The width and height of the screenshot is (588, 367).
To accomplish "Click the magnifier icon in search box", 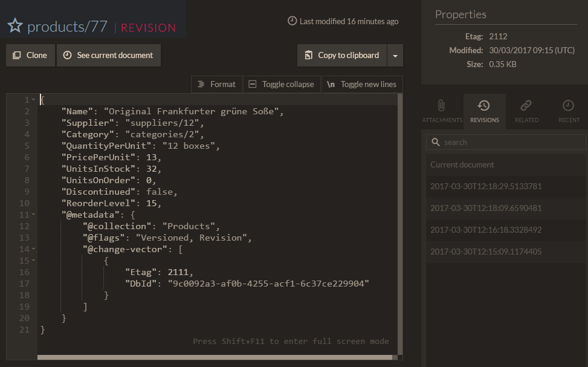I will [x=435, y=142].
